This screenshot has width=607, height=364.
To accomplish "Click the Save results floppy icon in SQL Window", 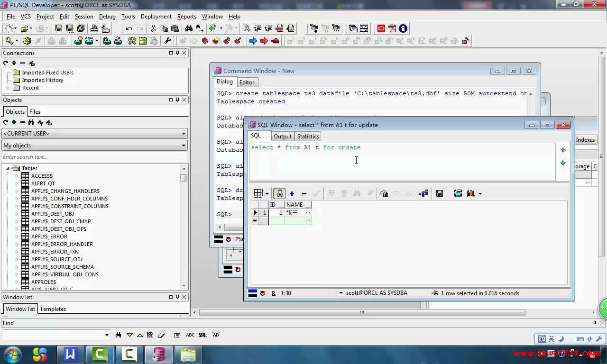I will click(x=440, y=193).
